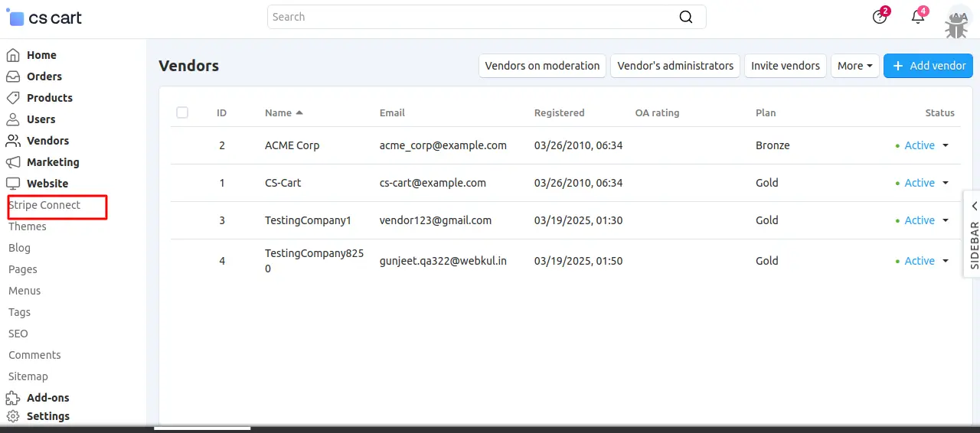Image resolution: width=980 pixels, height=433 pixels.
Task: Open Products menu item
Action: pyautogui.click(x=50, y=98)
